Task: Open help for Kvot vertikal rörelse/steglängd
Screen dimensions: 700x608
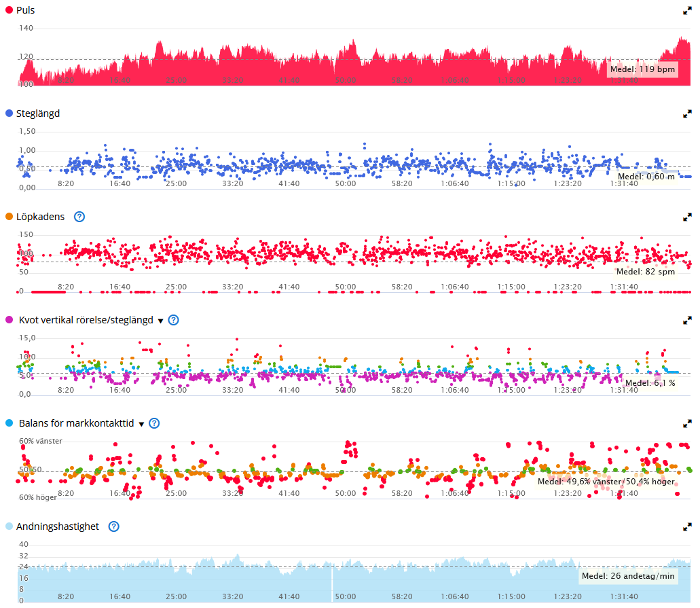Action: pyautogui.click(x=173, y=320)
